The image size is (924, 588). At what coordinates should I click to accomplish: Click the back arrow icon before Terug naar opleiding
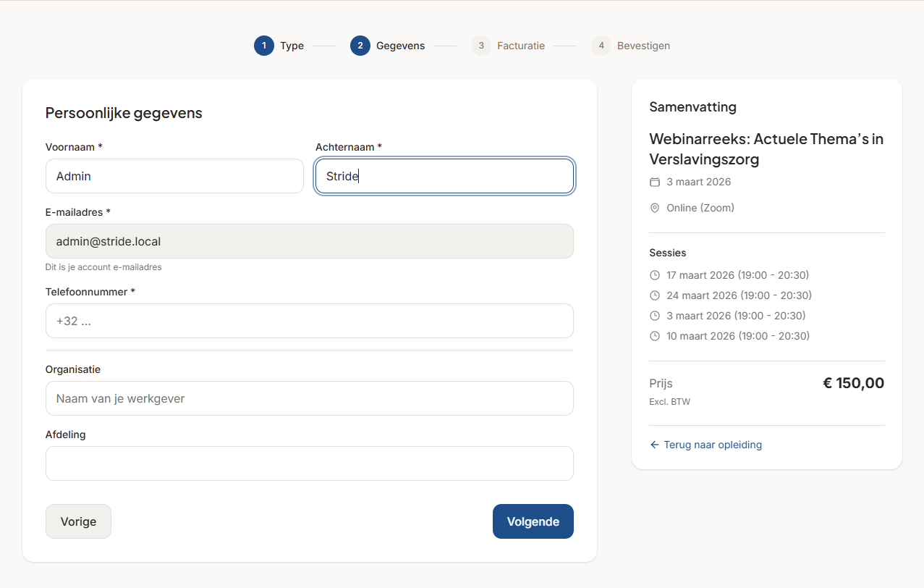(x=655, y=445)
